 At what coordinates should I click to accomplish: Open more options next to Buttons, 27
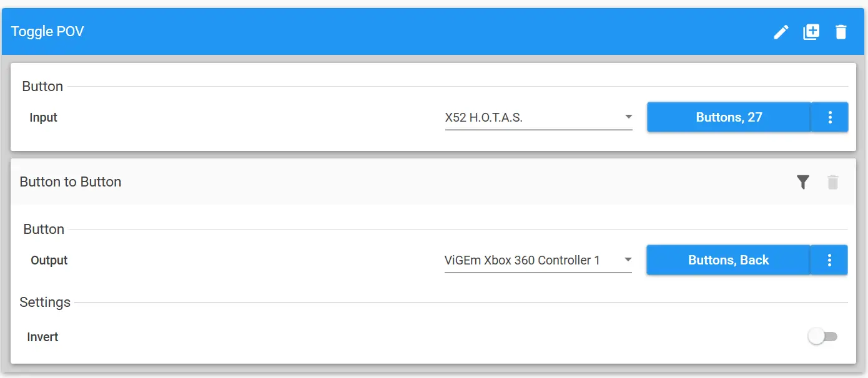coord(830,117)
